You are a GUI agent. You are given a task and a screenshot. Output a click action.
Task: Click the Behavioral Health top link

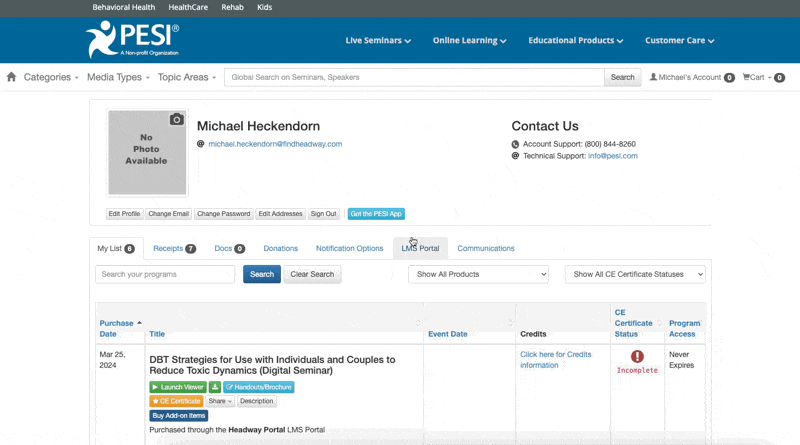click(123, 7)
